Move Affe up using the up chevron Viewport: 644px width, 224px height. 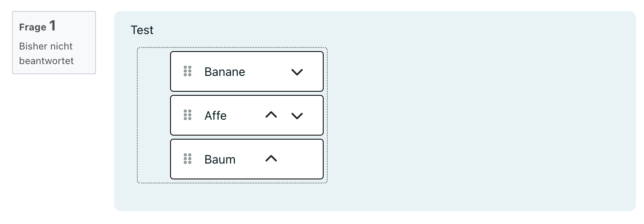[271, 115]
